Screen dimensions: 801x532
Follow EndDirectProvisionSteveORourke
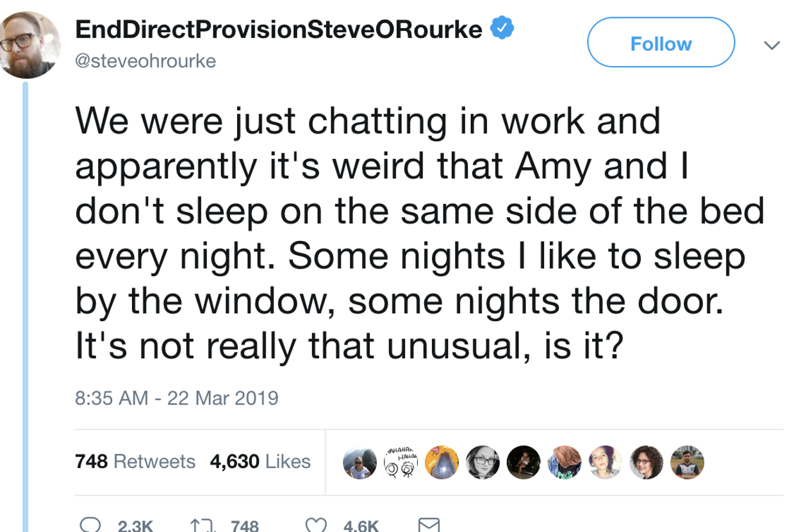pos(661,44)
